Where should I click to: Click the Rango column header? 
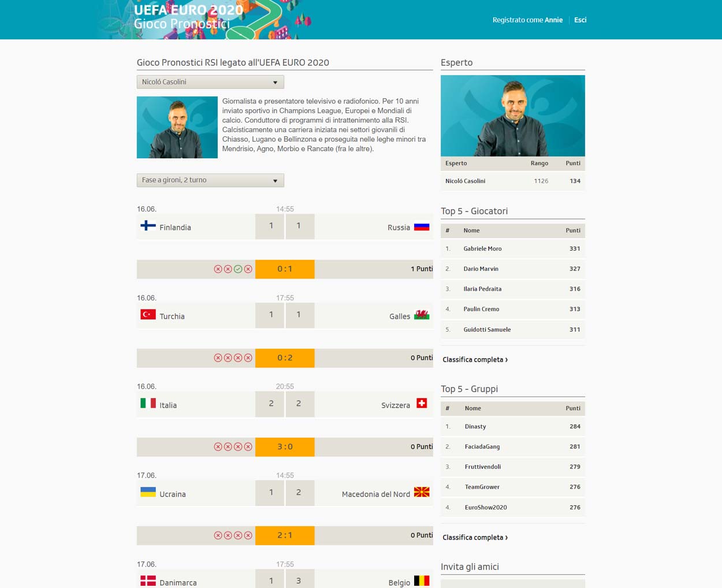539,163
